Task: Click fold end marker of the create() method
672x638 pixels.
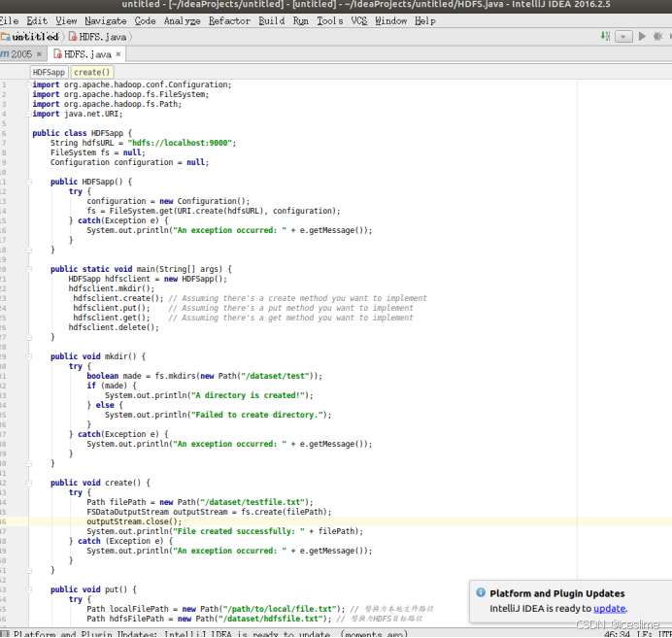Action: [29, 570]
